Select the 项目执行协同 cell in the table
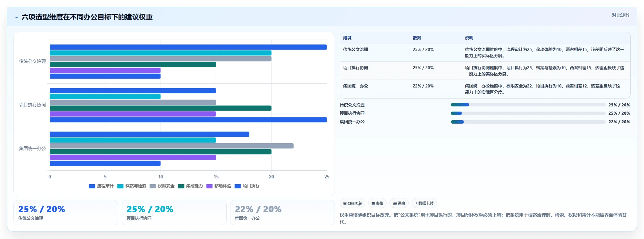Viewport: 644px width, 239px height. pos(356,68)
